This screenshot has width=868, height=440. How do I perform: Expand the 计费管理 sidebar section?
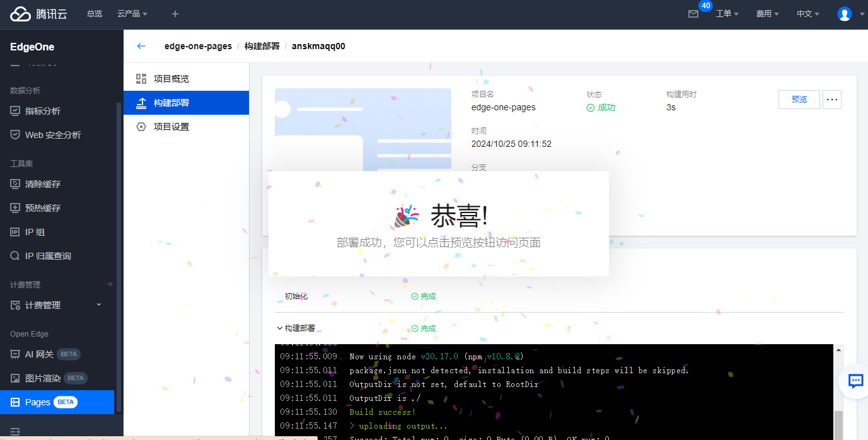[55, 305]
